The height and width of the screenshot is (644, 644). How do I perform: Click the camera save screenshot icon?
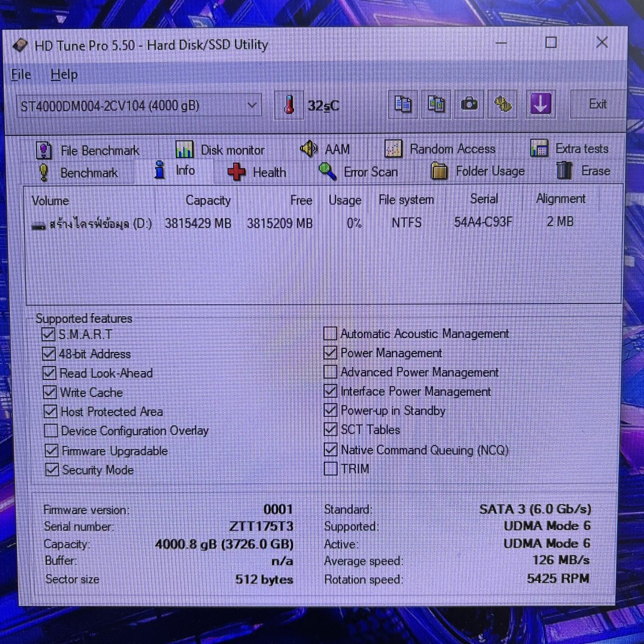470,104
